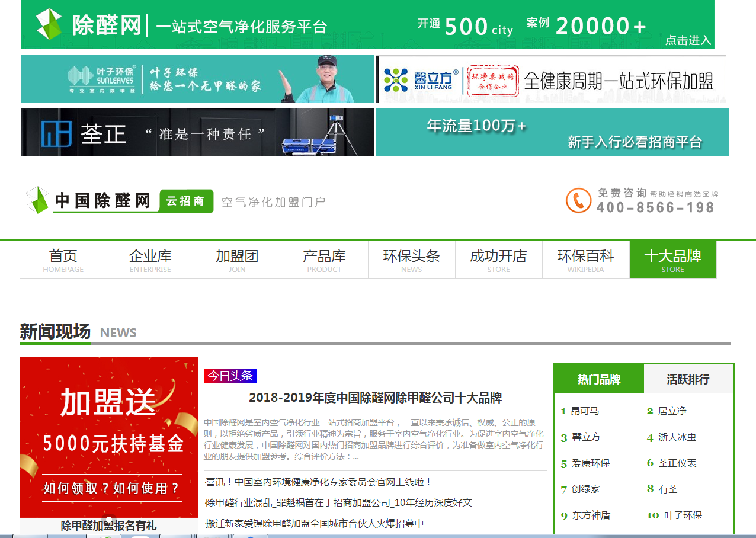Open the 年流量100万+ 招商平台 banner
The height and width of the screenshot is (538, 756).
tap(552, 132)
